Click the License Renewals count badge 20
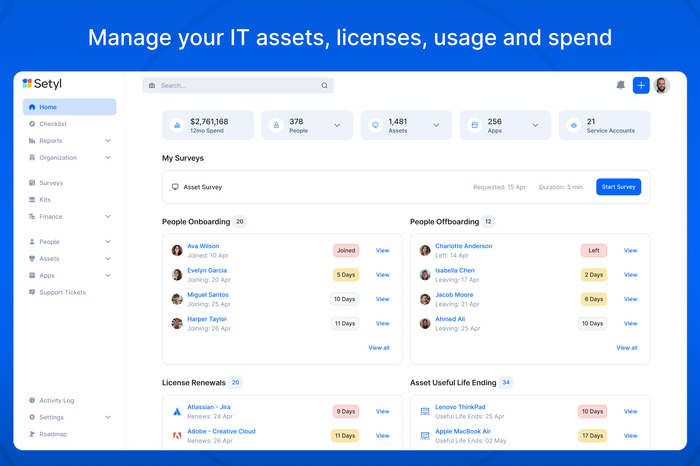 tap(235, 383)
